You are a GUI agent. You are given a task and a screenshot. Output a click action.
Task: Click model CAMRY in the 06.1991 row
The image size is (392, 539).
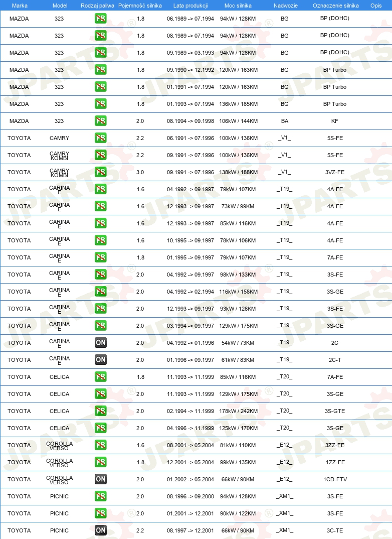(x=59, y=138)
